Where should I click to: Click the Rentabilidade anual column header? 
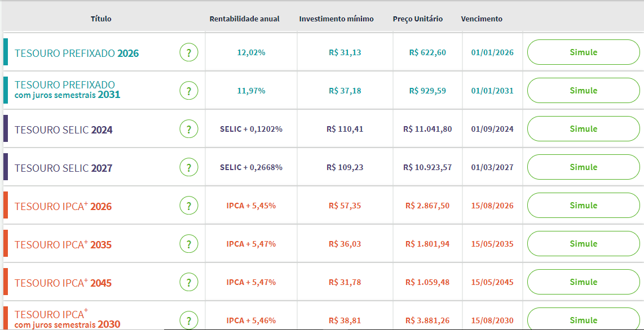pos(244,19)
